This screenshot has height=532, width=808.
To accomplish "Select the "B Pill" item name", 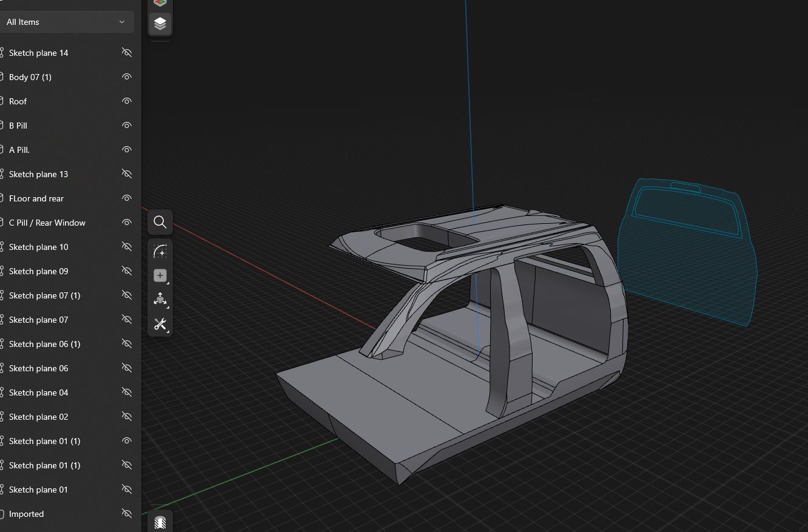I will click(x=18, y=126).
